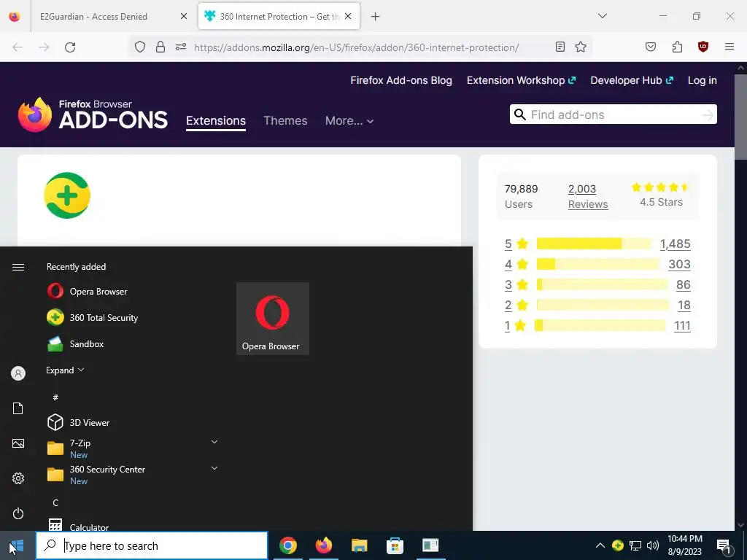Open Pictures from Start menu sidebar
The width and height of the screenshot is (747, 560).
click(x=18, y=443)
